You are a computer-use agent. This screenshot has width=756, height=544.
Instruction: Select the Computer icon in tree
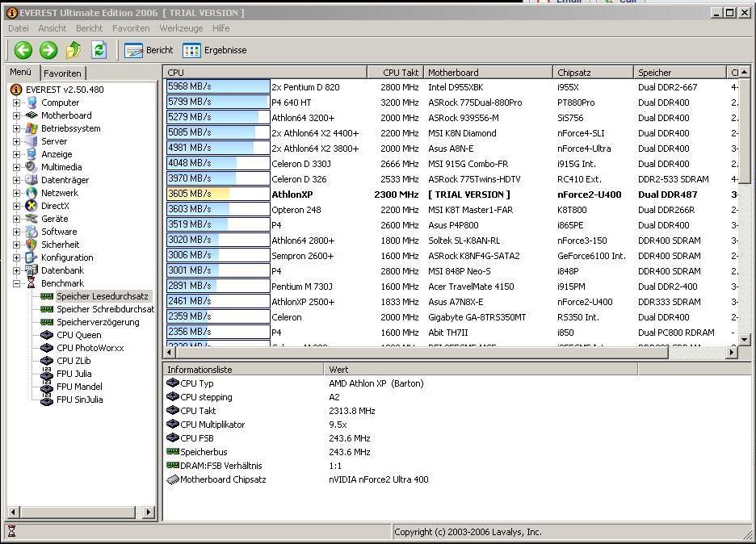(31, 103)
